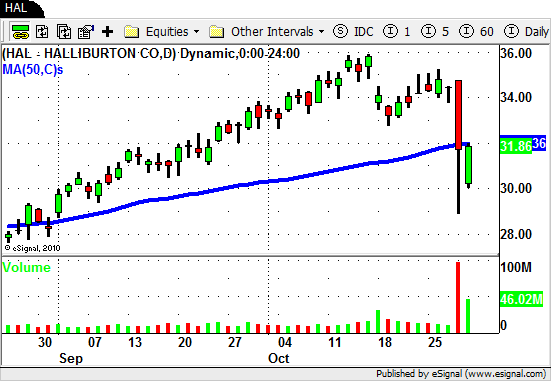551x381 pixels.
Task: Switch to the 1 minute interval
Action: pyautogui.click(x=396, y=32)
